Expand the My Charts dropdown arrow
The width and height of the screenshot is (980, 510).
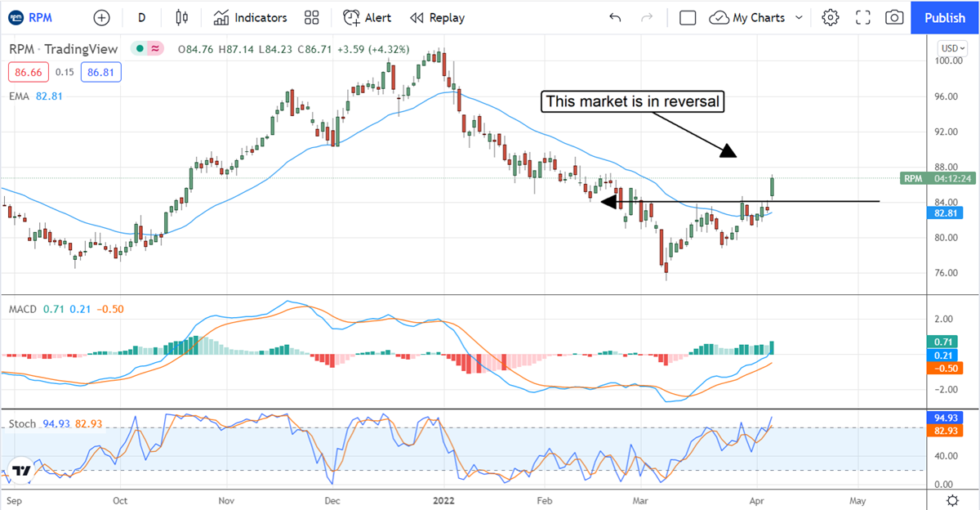(799, 17)
